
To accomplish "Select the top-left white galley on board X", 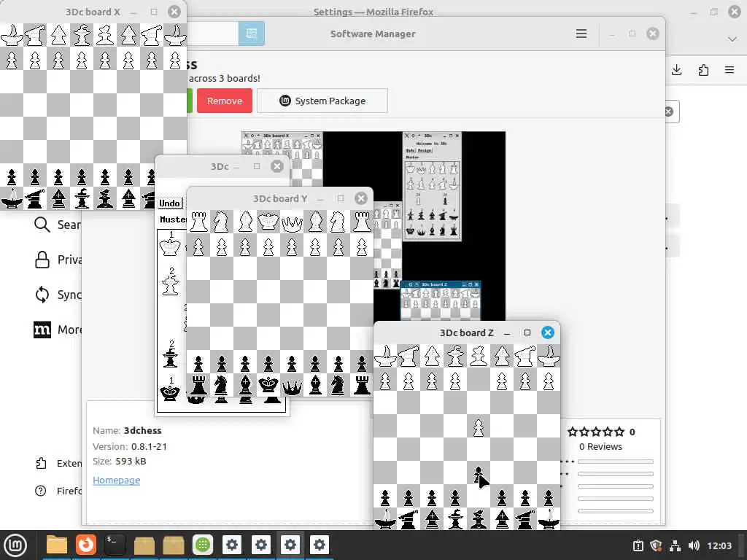I will (x=12, y=35).
